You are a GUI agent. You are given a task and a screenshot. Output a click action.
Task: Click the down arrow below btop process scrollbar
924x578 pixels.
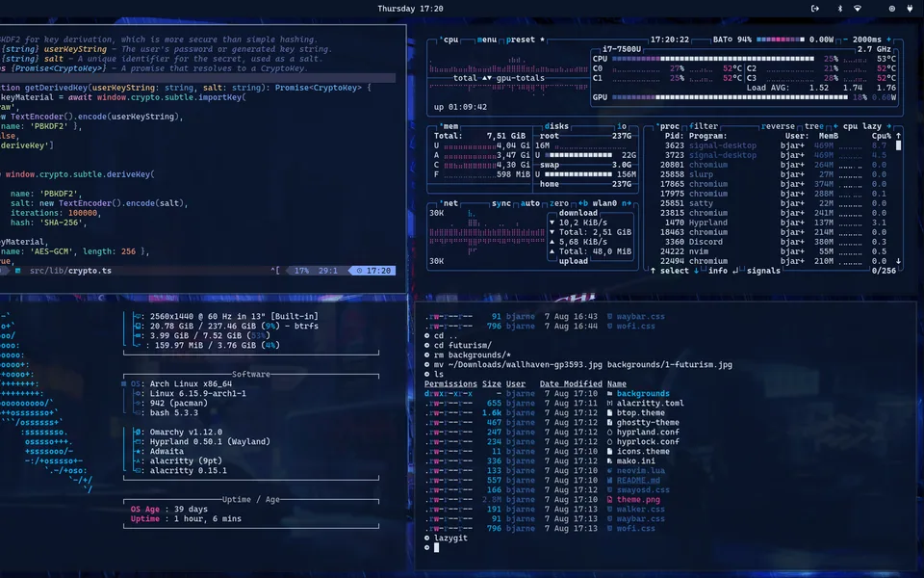(x=898, y=261)
